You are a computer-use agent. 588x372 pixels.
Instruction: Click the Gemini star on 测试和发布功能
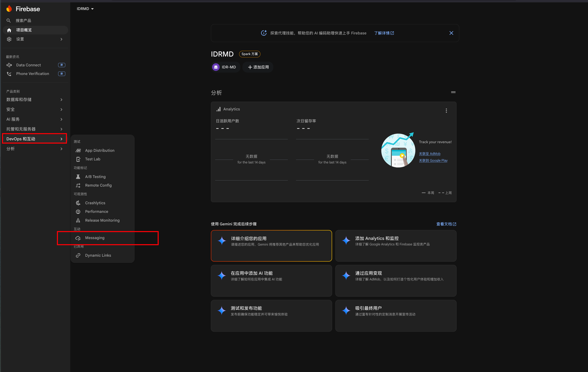(222, 311)
